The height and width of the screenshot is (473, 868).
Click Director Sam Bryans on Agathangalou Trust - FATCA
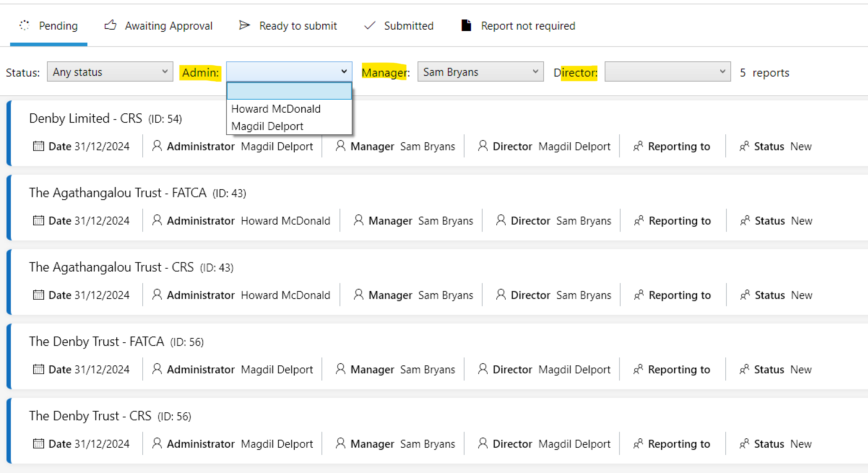coord(561,221)
